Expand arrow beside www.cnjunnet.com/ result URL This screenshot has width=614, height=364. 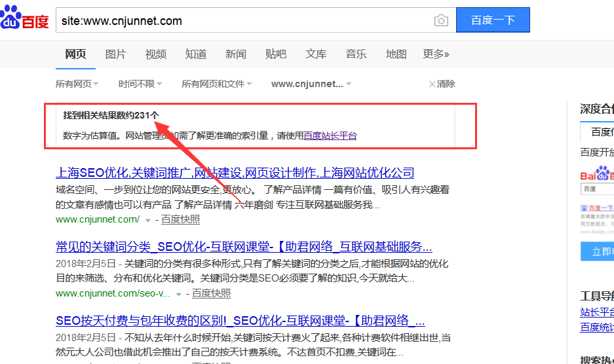point(148,220)
